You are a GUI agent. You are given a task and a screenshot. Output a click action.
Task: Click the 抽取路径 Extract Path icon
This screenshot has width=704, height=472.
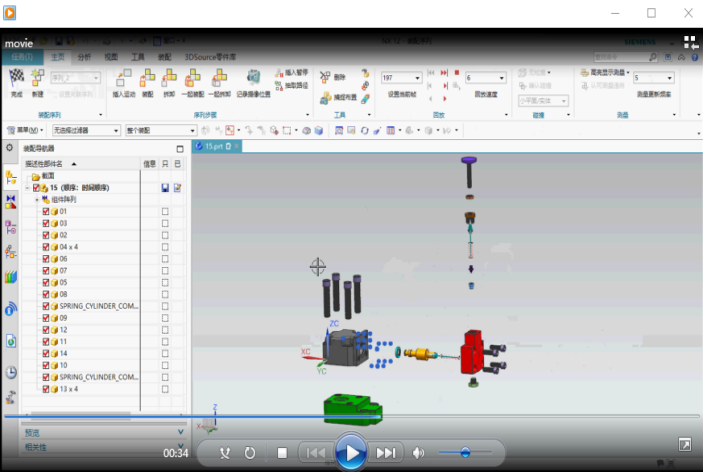(279, 85)
